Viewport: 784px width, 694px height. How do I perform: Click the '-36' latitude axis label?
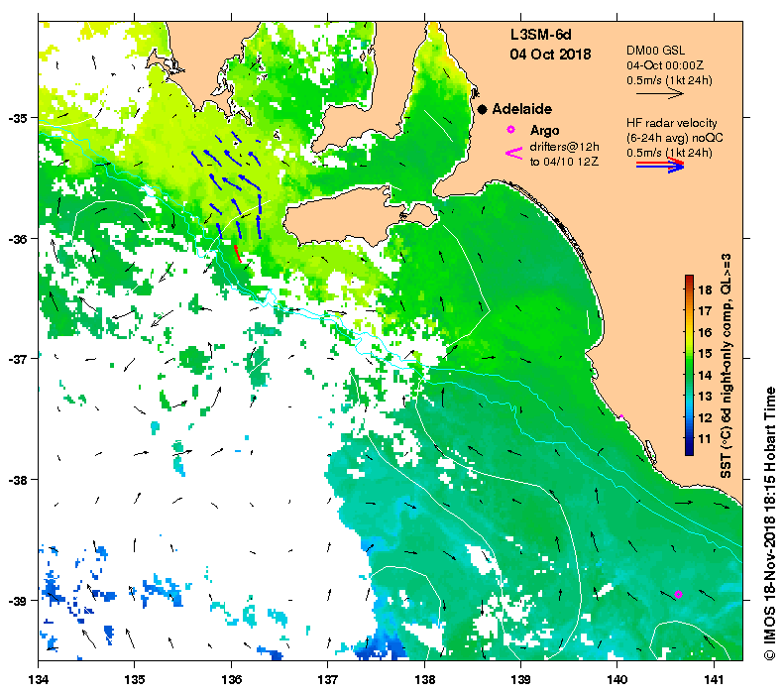click(17, 239)
